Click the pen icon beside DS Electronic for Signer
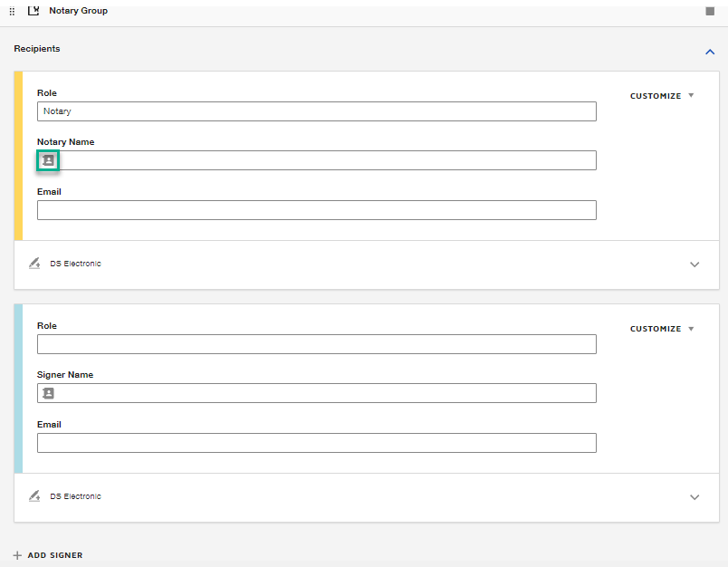Viewport: 728px width, 567px height. pos(34,495)
